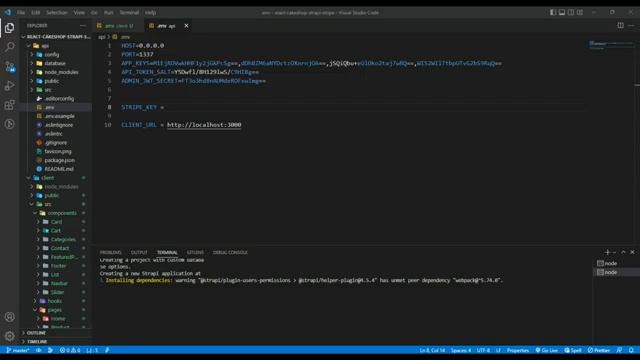Open the Run menu
Viewport: 640px width, 360px height.
(x=109, y=13)
